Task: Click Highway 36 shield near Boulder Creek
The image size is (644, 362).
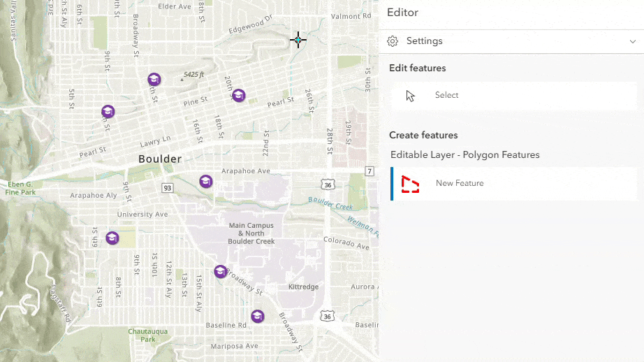Action: pyautogui.click(x=328, y=184)
